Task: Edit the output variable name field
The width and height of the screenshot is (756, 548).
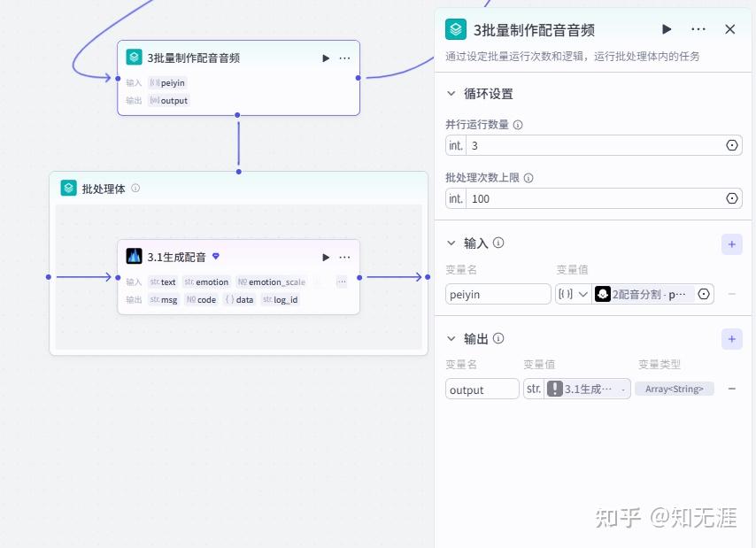Action: [482, 389]
